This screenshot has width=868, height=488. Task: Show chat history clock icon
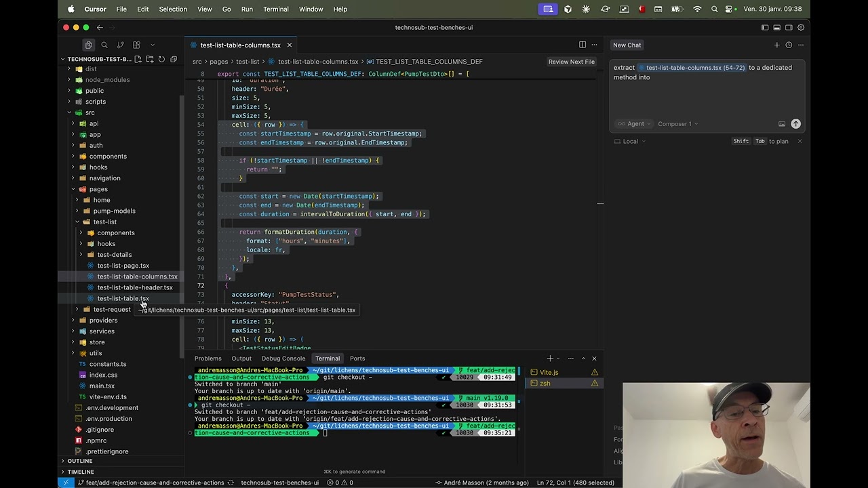click(789, 45)
